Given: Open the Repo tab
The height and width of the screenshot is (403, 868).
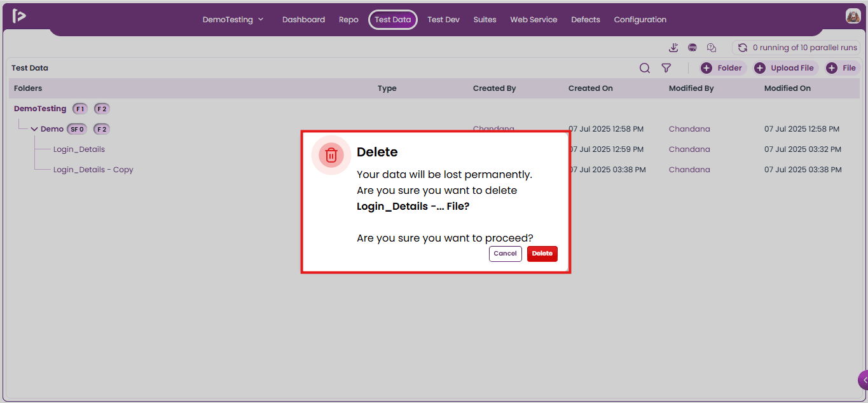Looking at the screenshot, I should tap(348, 20).
